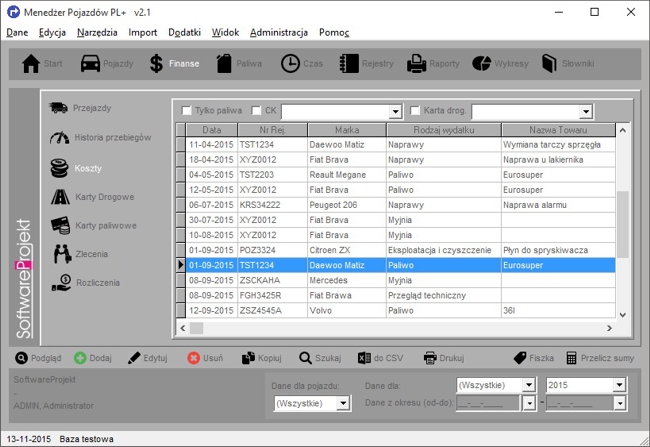Open the Pomoc menu

(334, 32)
